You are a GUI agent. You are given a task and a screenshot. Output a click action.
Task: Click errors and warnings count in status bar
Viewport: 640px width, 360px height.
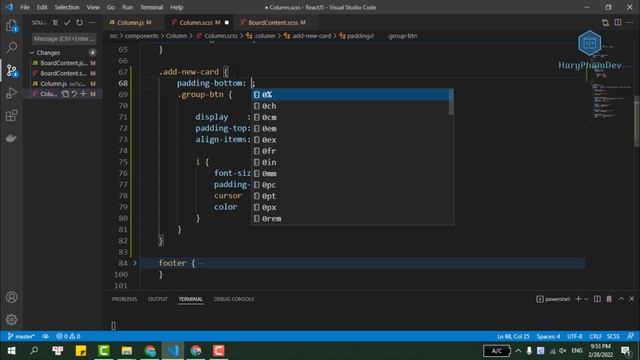68,336
